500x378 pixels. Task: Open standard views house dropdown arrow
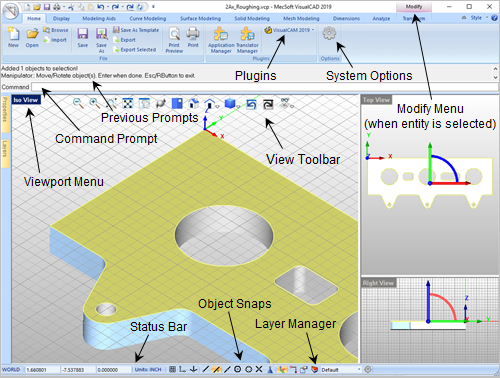(x=217, y=107)
